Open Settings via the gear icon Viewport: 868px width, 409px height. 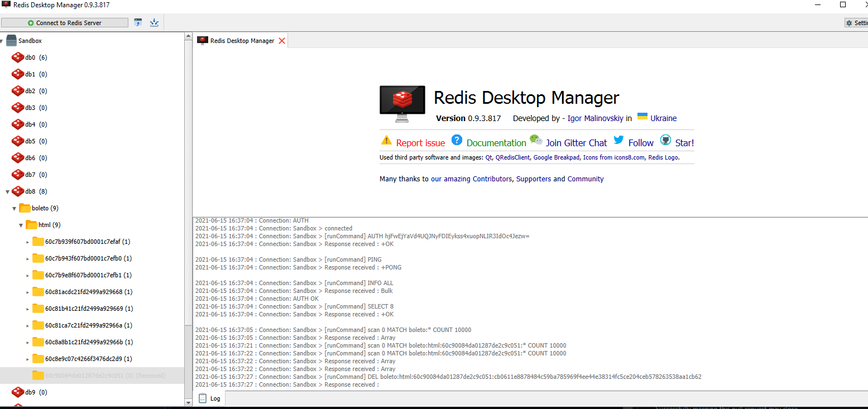pyautogui.click(x=849, y=23)
